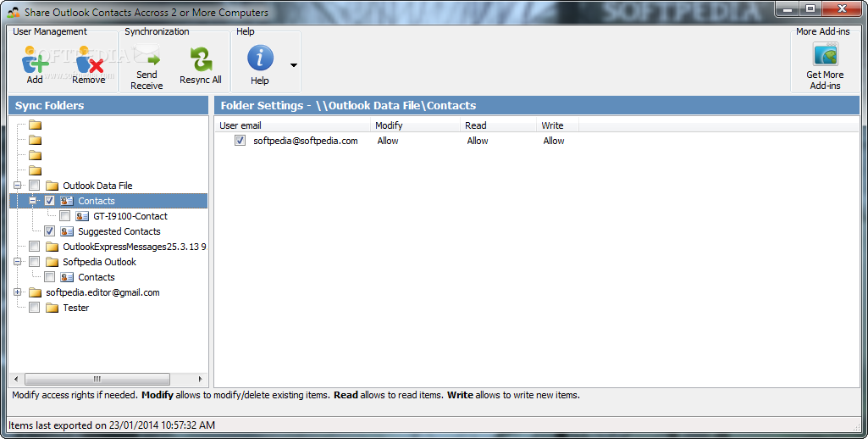Image resolution: width=868 pixels, height=439 pixels.
Task: Check the GT-I9100-Contact checkbox
Action: click(x=64, y=215)
